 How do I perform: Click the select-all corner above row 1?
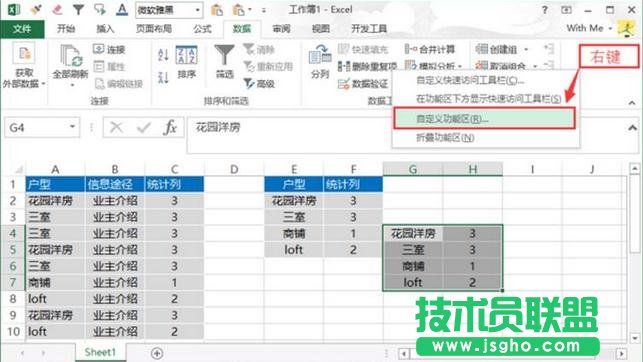[x=18, y=169]
